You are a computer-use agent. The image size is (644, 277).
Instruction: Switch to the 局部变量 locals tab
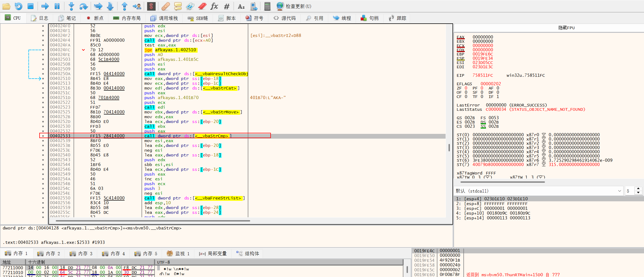click(213, 254)
